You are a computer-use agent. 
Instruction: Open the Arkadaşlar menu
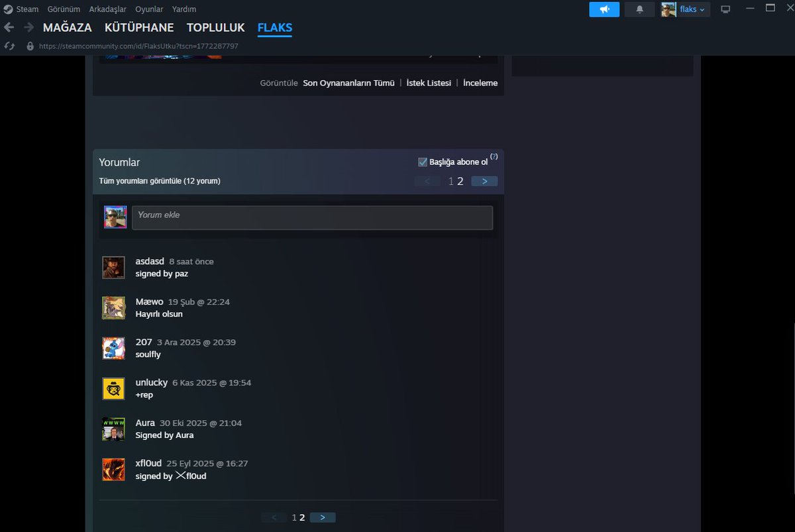pos(107,9)
